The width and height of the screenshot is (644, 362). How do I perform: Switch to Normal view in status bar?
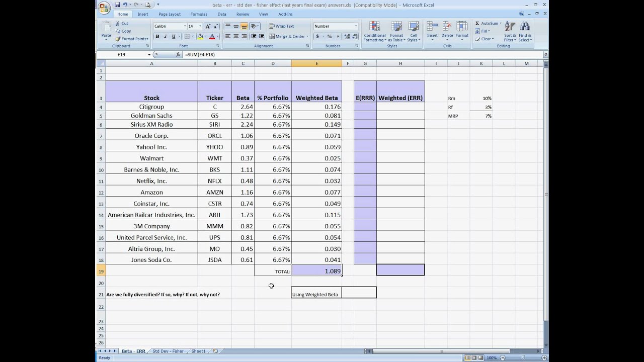coord(468,357)
